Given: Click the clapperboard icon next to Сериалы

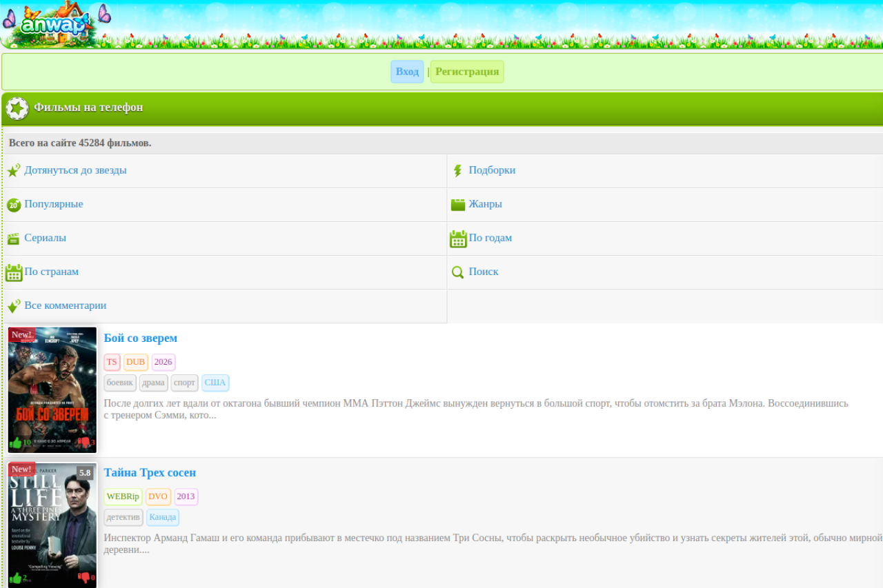Looking at the screenshot, I should pos(13,239).
